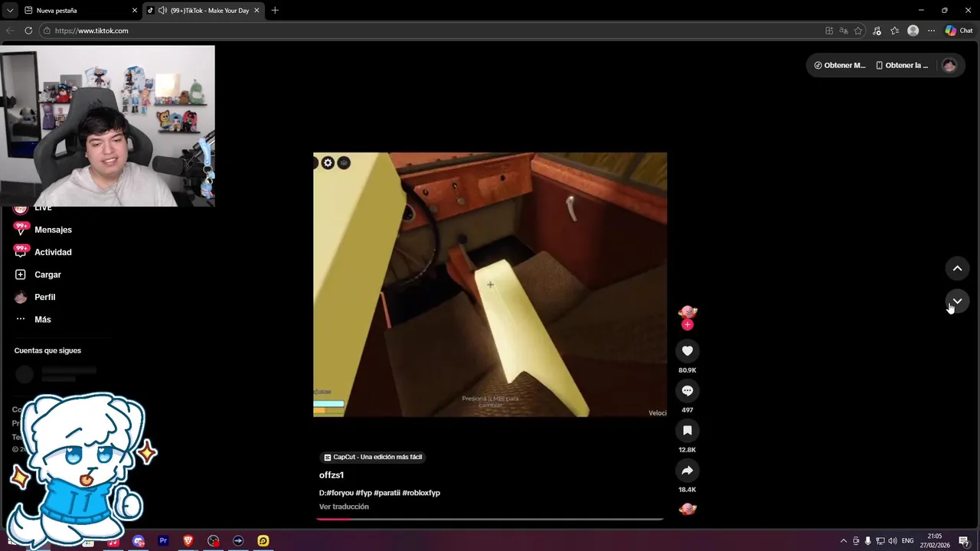The width and height of the screenshot is (980, 551).
Task: Open comments via the speech bubble icon
Action: coord(687,390)
